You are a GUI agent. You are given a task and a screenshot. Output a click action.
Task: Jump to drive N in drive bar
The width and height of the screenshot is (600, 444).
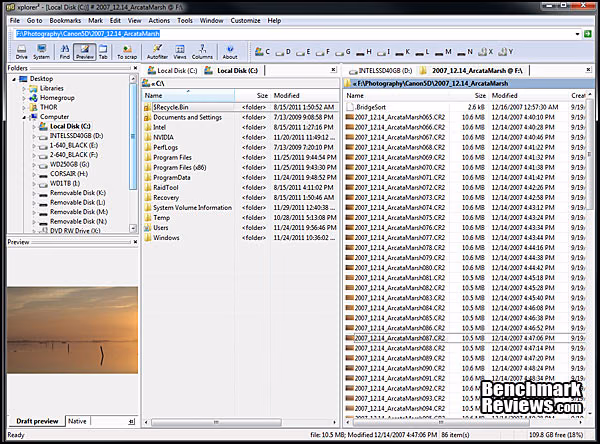tap(465, 52)
